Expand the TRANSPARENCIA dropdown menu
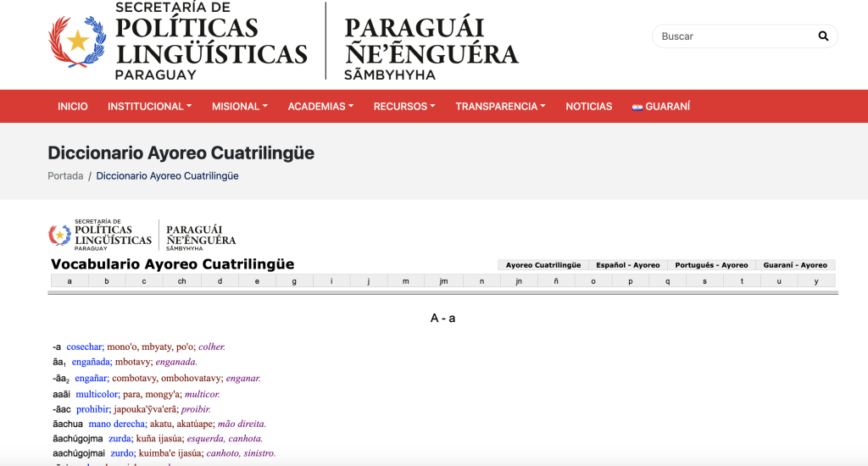The height and width of the screenshot is (466, 868). coord(500,106)
